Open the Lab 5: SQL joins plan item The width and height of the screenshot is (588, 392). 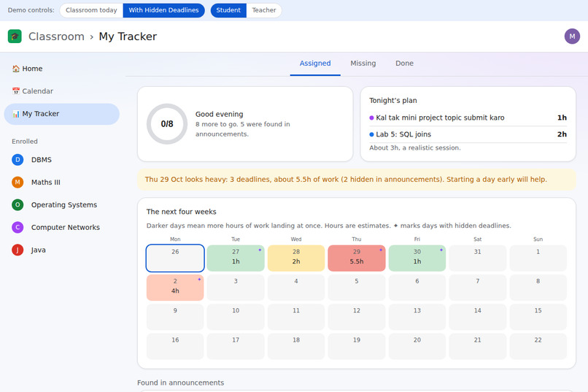(x=468, y=134)
